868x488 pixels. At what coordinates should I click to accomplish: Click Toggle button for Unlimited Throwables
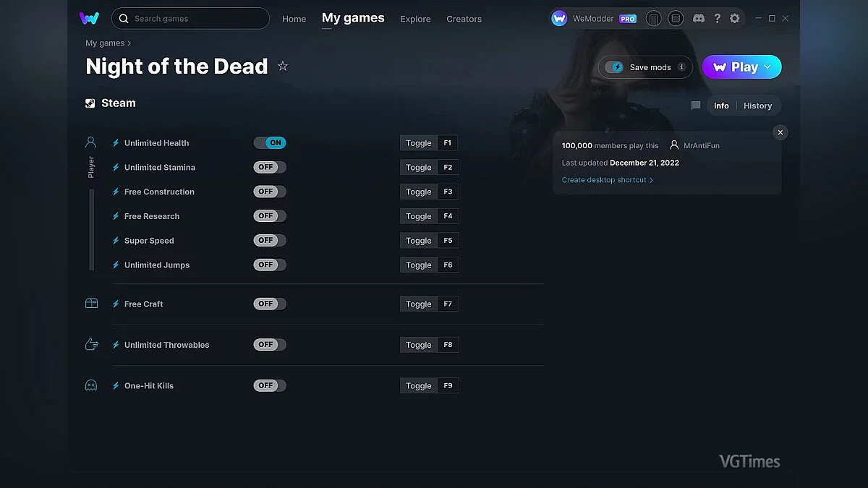(419, 345)
